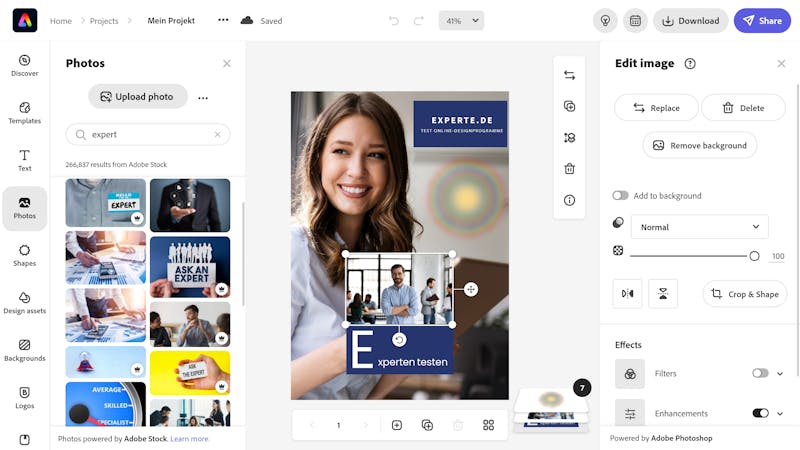Open the zoom level 41% dropdown

[x=461, y=21]
